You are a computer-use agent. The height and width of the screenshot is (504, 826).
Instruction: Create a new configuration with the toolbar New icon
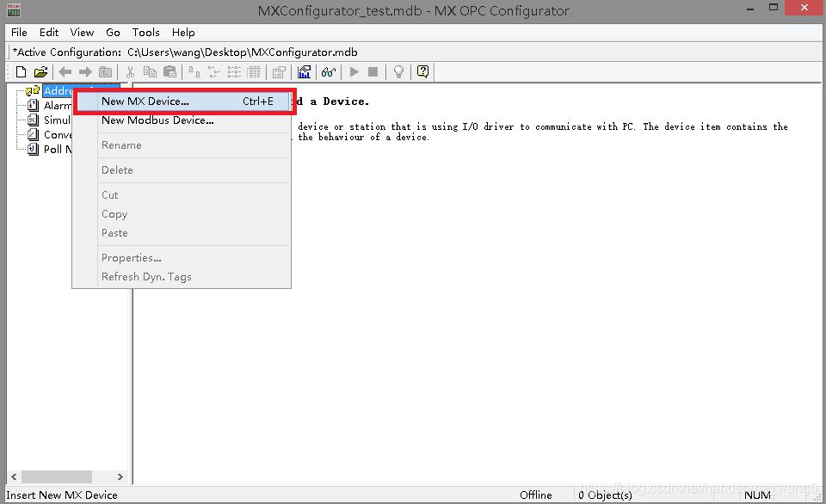[x=21, y=71]
